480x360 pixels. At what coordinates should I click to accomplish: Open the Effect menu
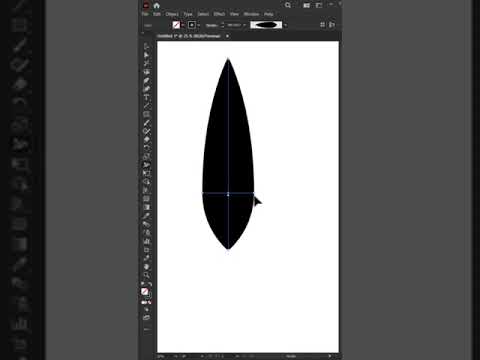coord(219,14)
